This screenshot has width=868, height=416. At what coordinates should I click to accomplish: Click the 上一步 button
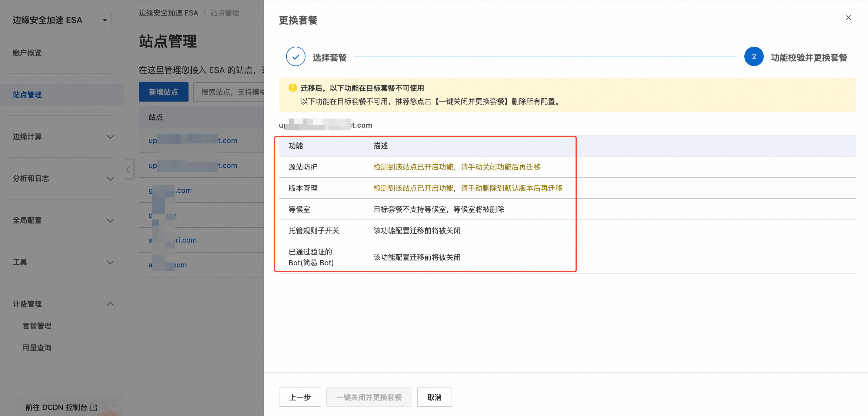(299, 397)
